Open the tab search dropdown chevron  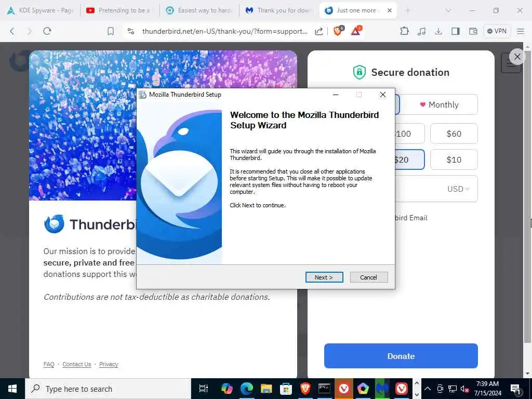click(x=448, y=10)
